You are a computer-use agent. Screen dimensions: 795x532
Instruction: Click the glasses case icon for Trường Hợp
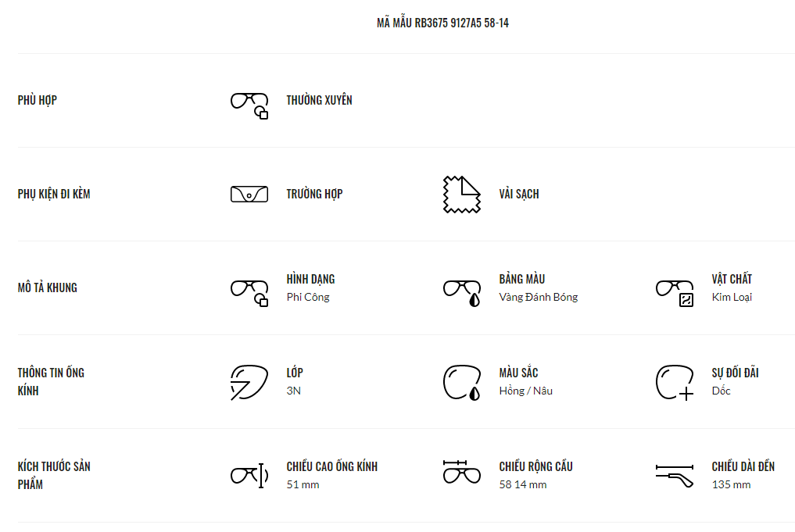click(249, 194)
